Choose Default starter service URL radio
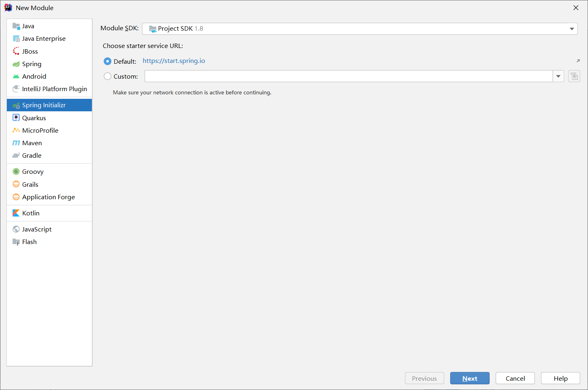The width and height of the screenshot is (588, 390). (108, 61)
